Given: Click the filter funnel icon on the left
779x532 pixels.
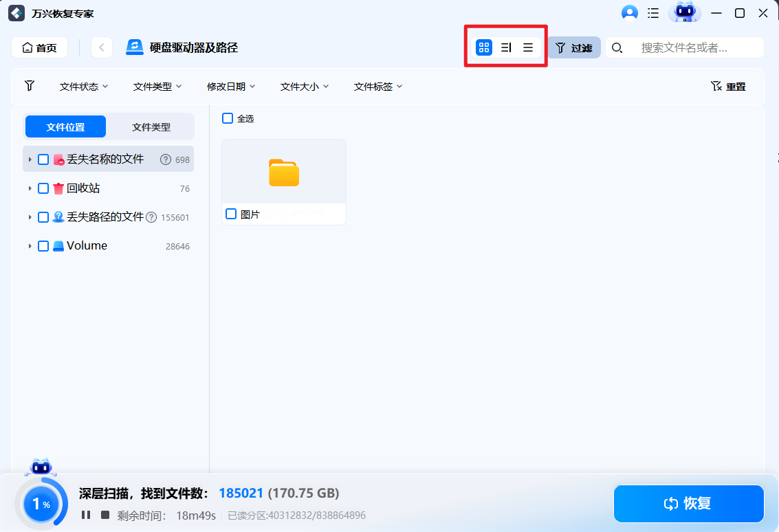Looking at the screenshot, I should (29, 86).
